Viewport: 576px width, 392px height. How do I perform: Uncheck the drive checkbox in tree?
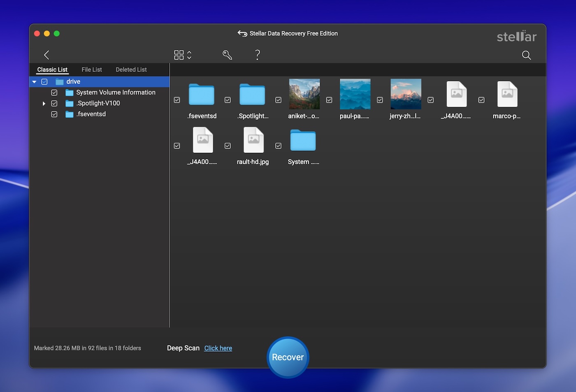[44, 82]
